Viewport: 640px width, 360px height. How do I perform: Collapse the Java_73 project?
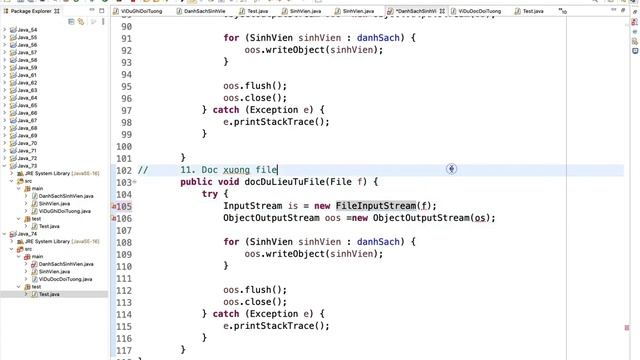click(x=5, y=166)
